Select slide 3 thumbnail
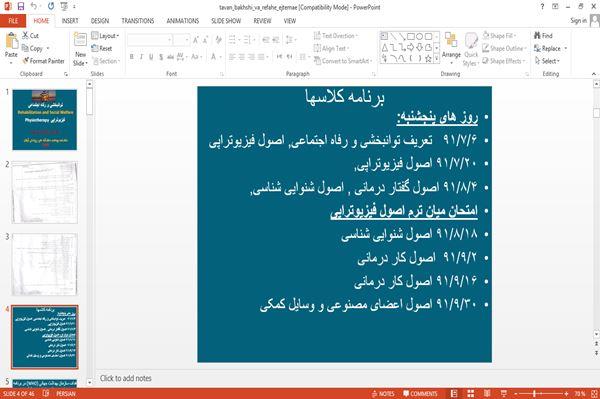 tap(45, 264)
